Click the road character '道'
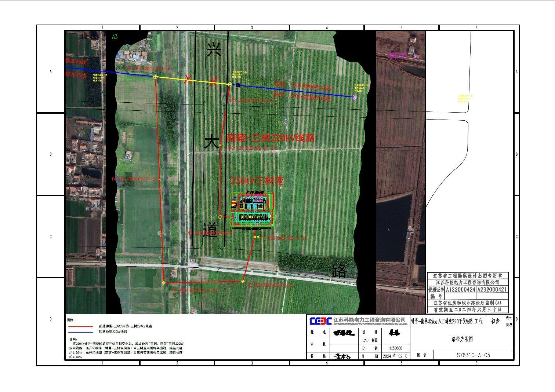Screen dimensions: 555x392 [x=210, y=230]
